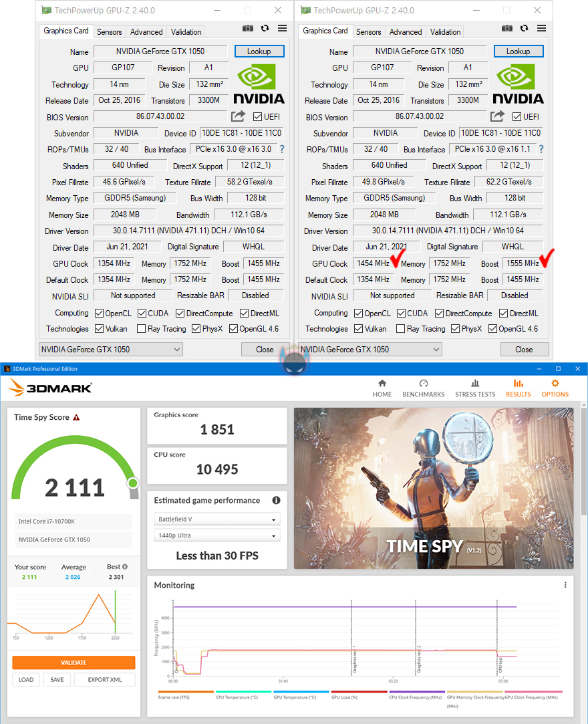Click Frame rate (FPS) orange legend swatch
588x724 pixels.
186,692
